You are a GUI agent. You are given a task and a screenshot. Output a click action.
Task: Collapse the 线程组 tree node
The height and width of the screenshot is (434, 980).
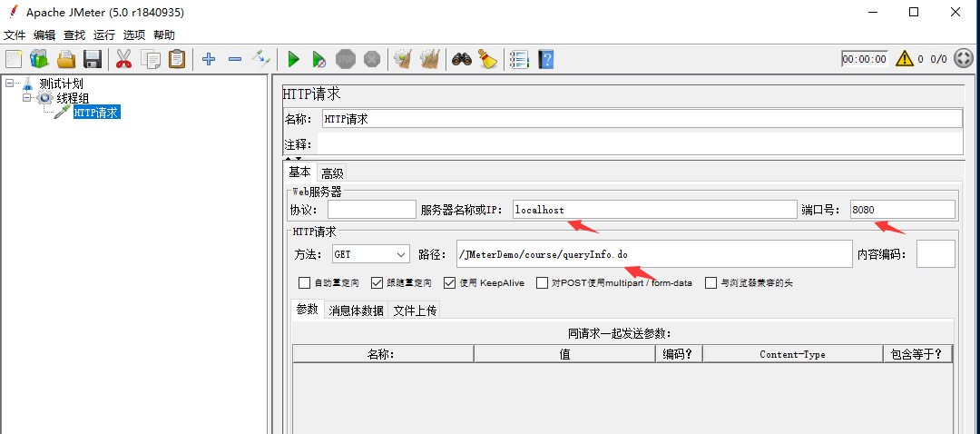(26, 97)
